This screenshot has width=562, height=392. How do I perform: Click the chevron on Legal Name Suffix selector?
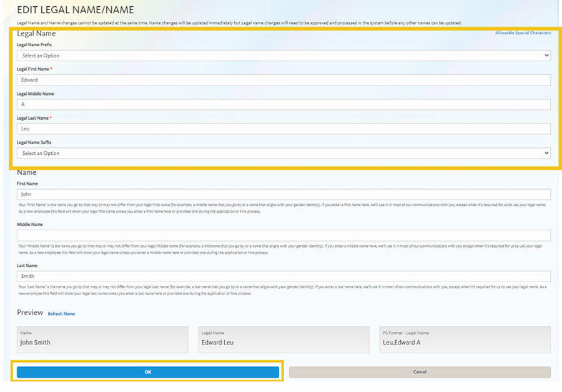pos(547,153)
